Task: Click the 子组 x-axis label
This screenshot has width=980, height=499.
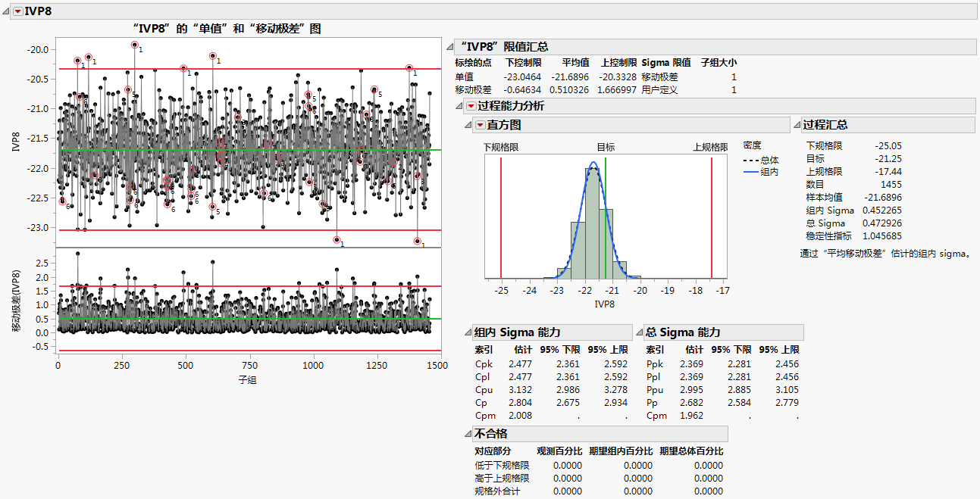Action: pyautogui.click(x=247, y=379)
